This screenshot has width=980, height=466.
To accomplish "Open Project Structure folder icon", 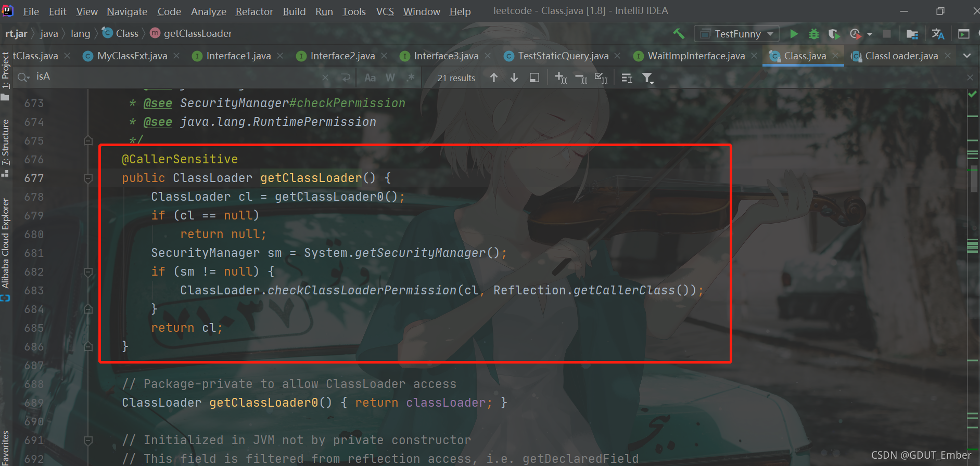I will point(912,34).
